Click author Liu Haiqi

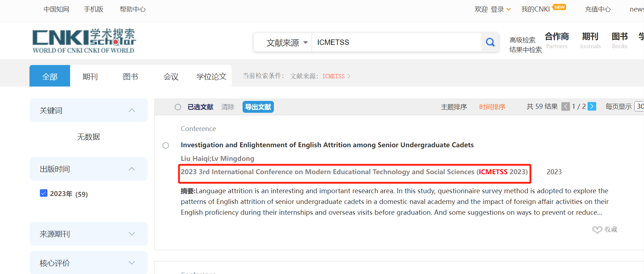pos(195,158)
